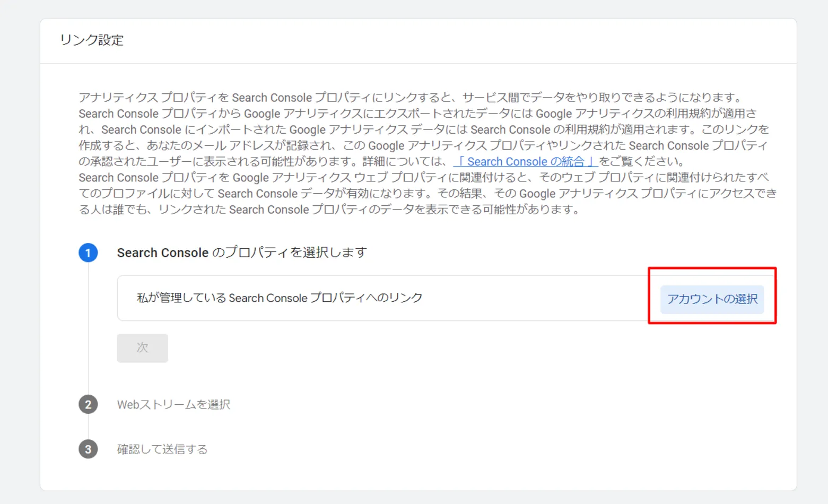Open the Webストリームを選択 step
The image size is (828, 504).
[173, 405]
